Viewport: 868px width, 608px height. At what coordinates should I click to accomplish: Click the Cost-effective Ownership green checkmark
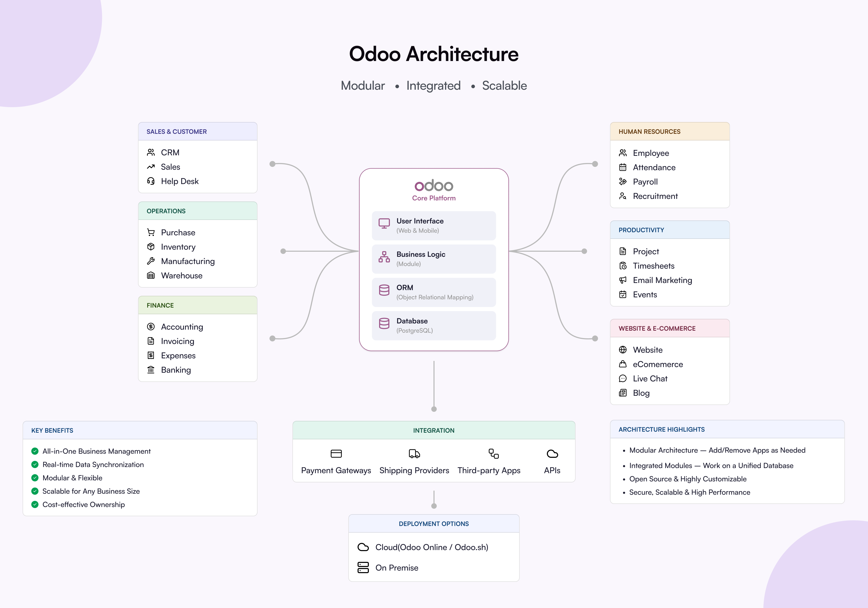(35, 504)
